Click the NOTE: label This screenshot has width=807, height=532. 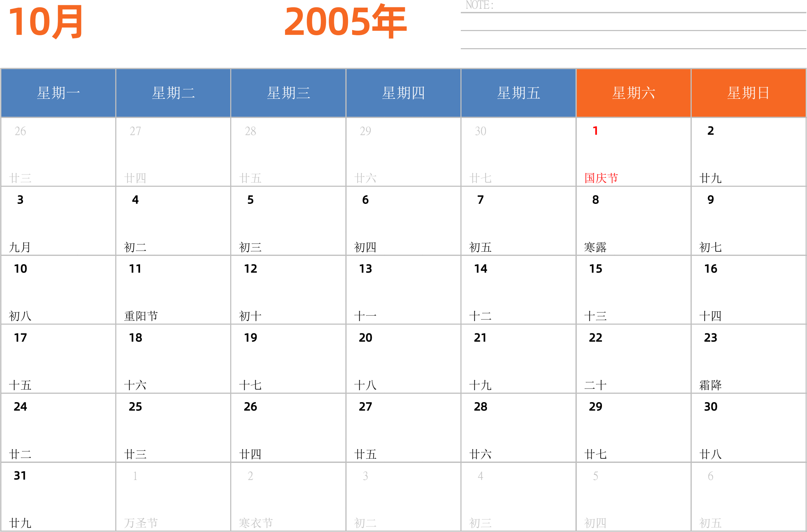[x=480, y=5]
